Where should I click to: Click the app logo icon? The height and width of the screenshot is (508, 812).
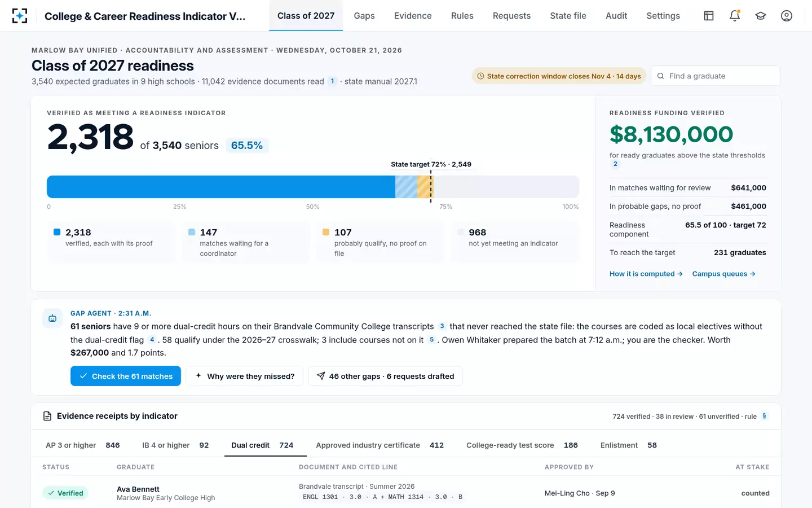[x=20, y=16]
